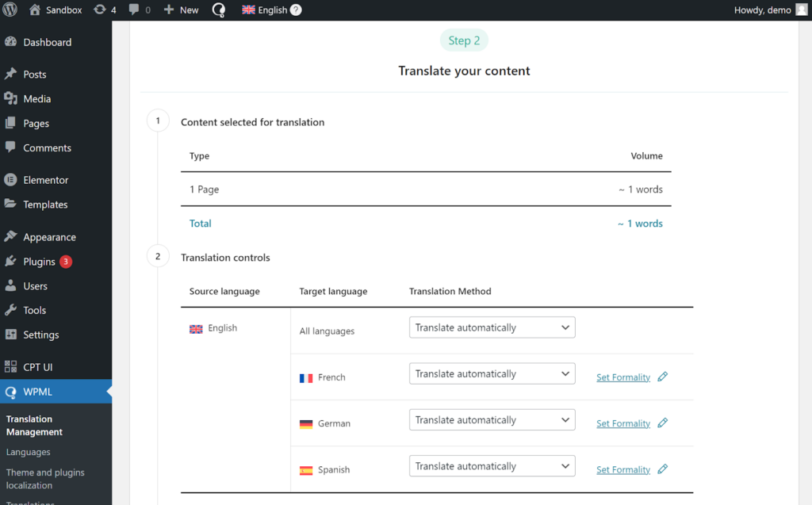Open All languages translation method dropdown
The height and width of the screenshot is (505, 812).
tap(492, 327)
